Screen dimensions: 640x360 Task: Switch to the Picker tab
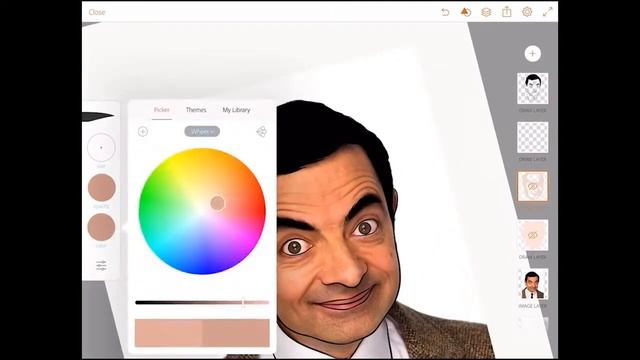click(162, 110)
